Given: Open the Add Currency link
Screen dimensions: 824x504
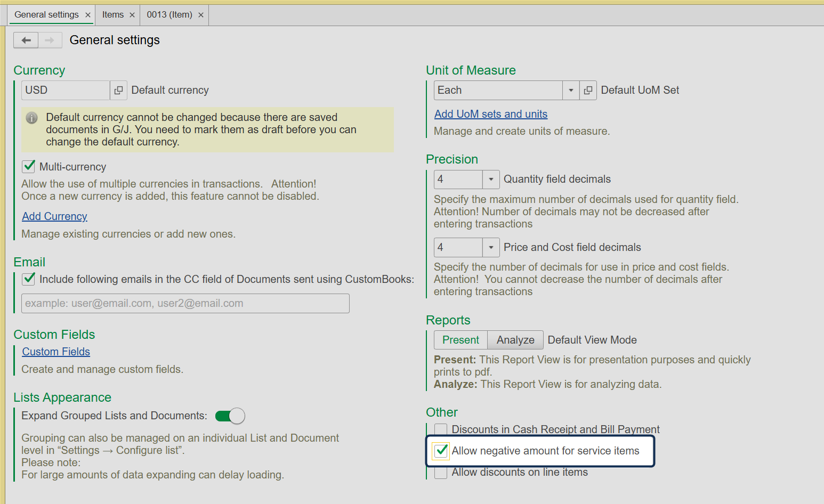Looking at the screenshot, I should point(54,216).
